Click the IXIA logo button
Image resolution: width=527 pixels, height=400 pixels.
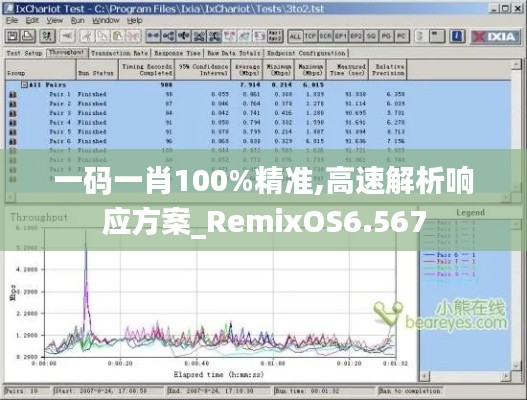pos(496,36)
